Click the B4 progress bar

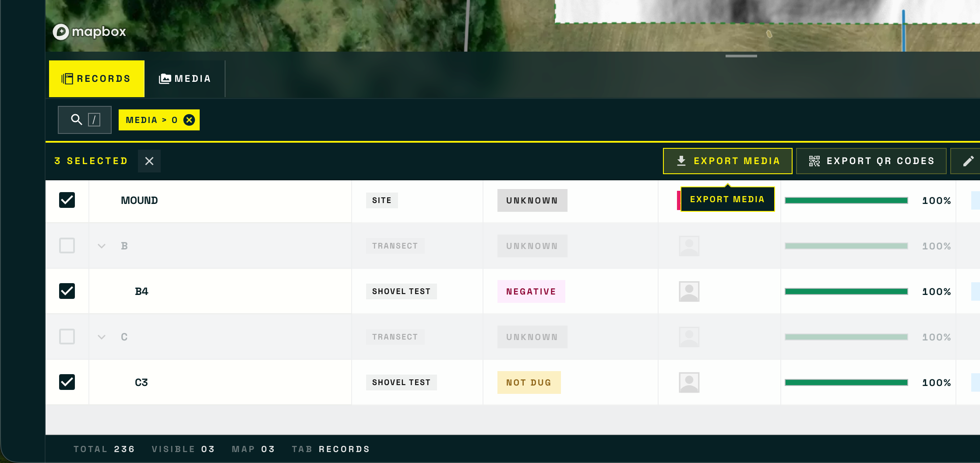(846, 291)
